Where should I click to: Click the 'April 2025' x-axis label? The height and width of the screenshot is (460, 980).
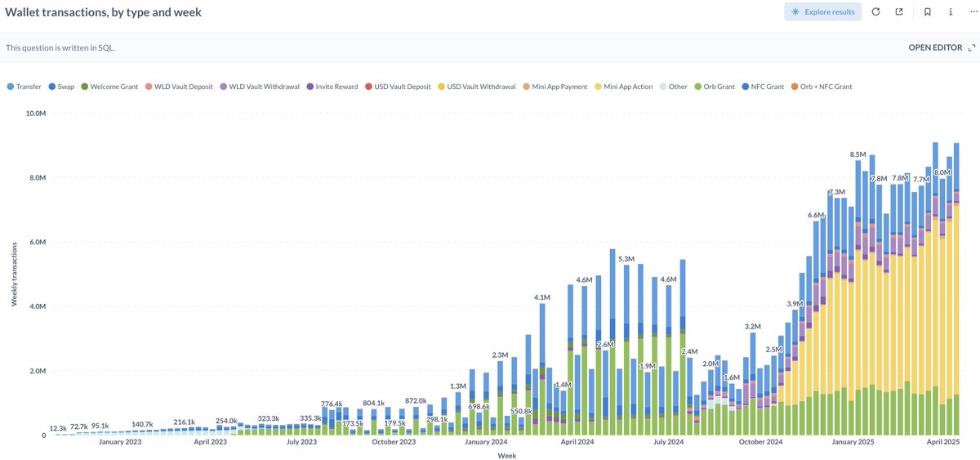tap(943, 442)
